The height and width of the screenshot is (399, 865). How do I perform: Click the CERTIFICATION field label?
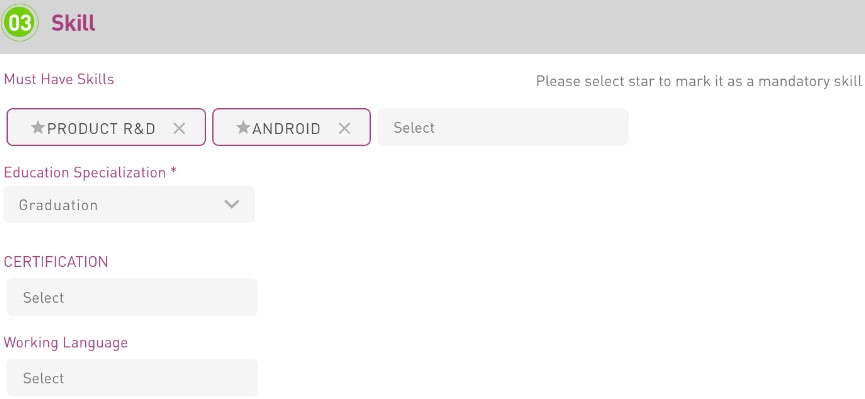[56, 262]
